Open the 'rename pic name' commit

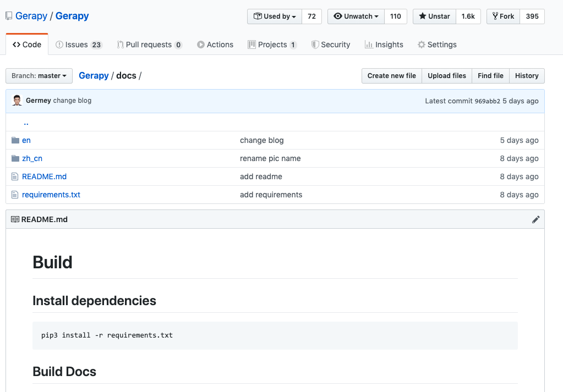point(270,158)
